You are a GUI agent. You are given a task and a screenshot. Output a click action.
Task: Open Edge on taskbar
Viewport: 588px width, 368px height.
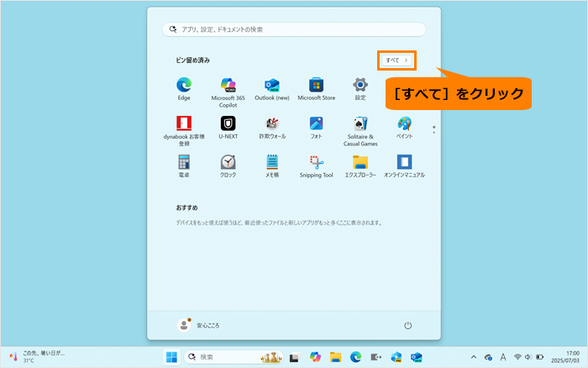point(355,357)
